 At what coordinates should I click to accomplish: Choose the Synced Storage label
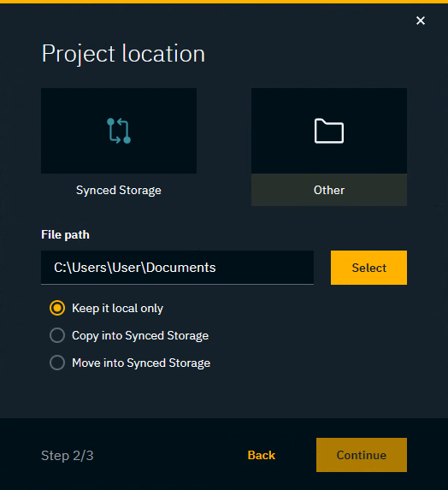[x=119, y=190]
